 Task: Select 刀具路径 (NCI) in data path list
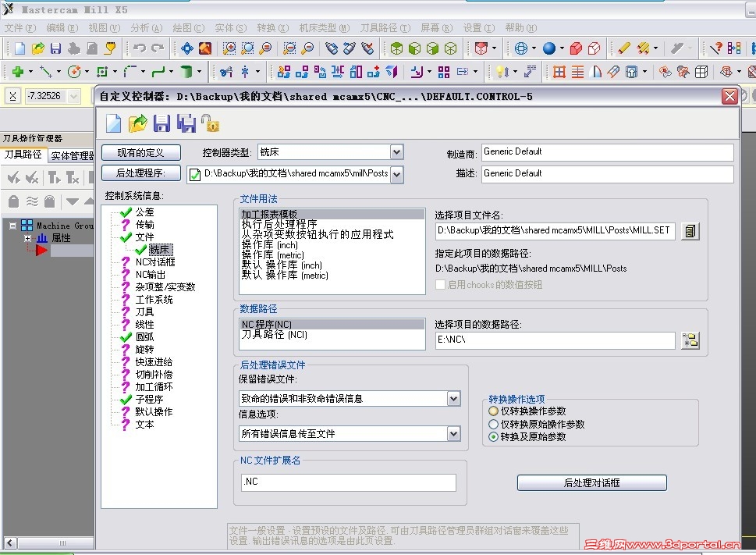(x=274, y=335)
